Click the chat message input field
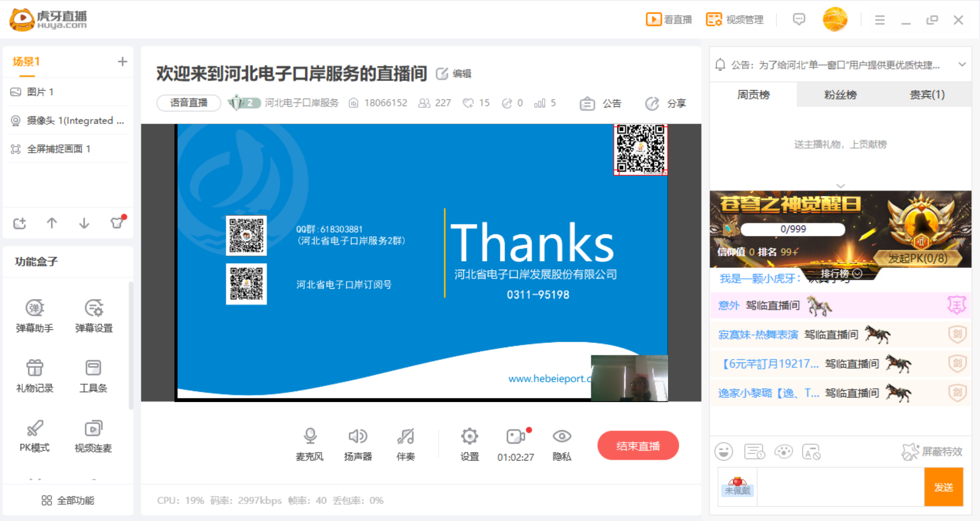Screen dimensions: 980x521 [x=840, y=487]
